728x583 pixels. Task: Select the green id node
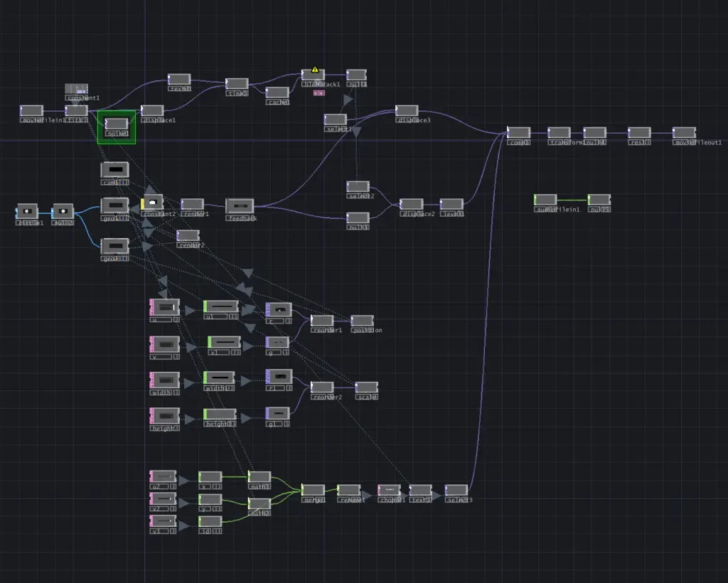pyautogui.click(x=210, y=521)
